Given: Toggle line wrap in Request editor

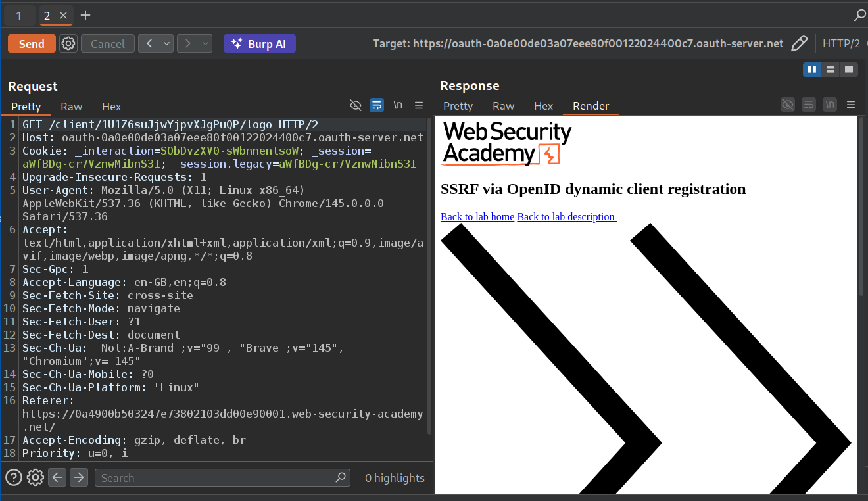Looking at the screenshot, I should (377, 105).
